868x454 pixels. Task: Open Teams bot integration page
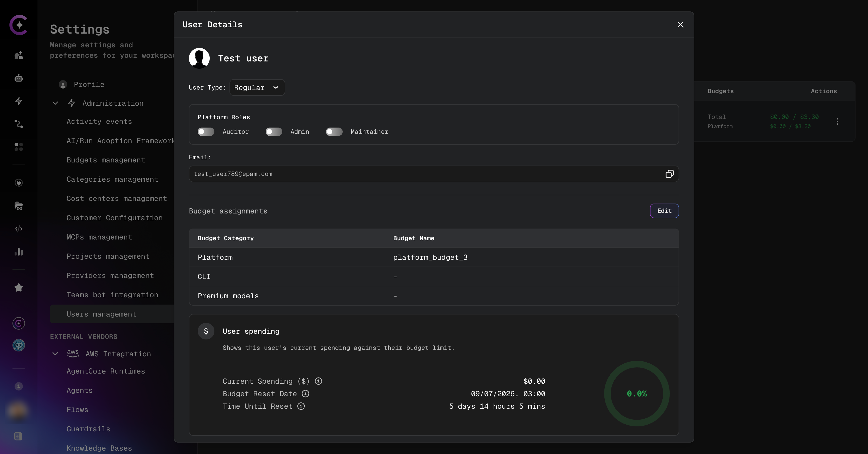(x=112, y=295)
